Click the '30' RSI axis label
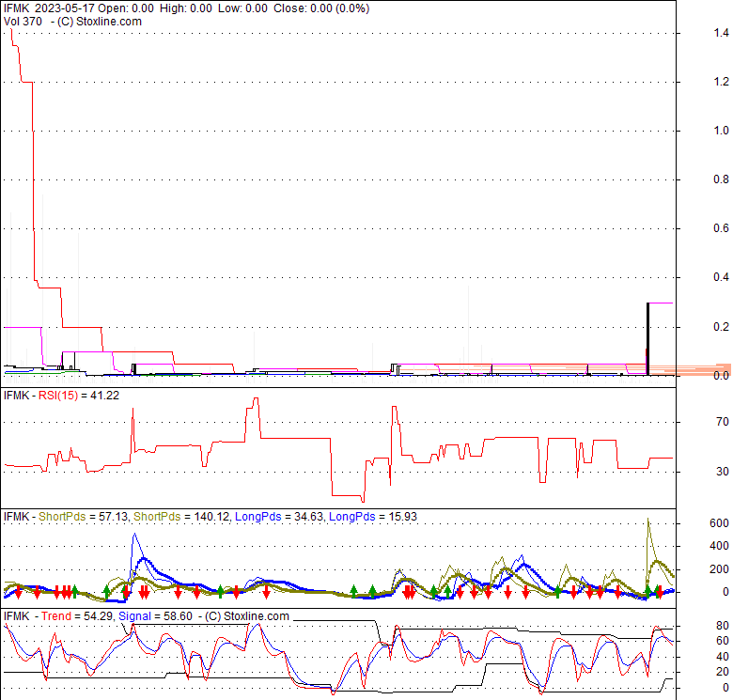 click(723, 472)
